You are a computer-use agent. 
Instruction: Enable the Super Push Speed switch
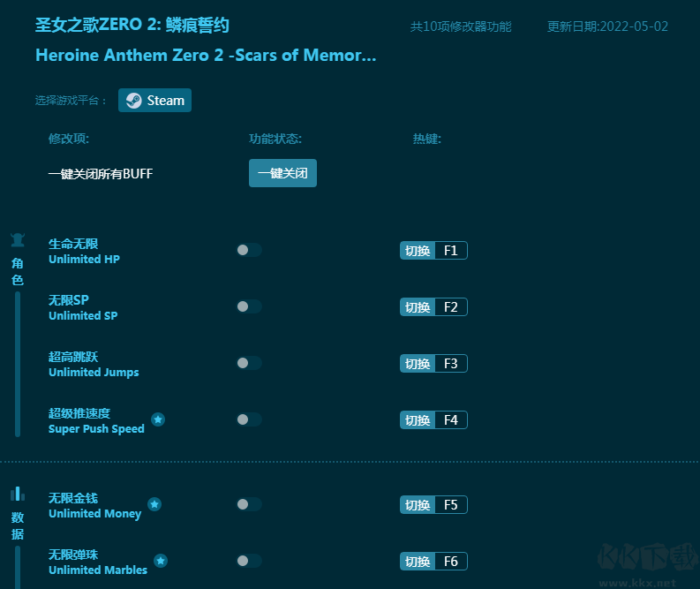click(x=249, y=419)
